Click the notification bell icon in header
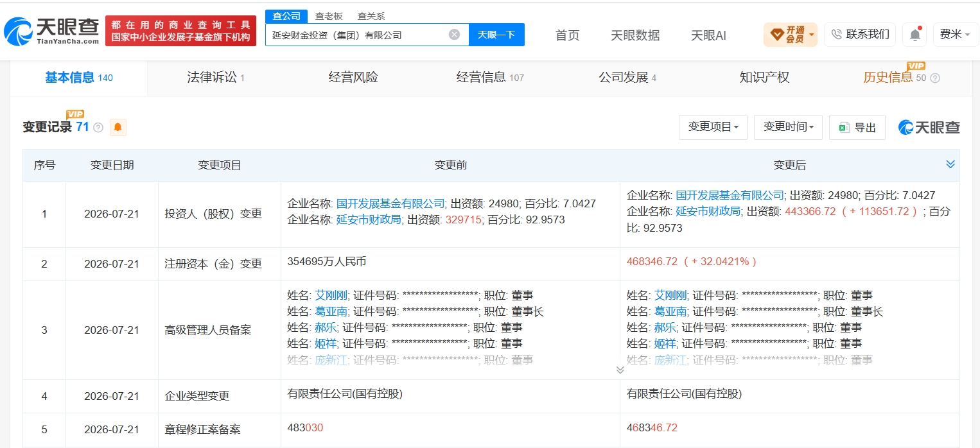Screen dimensions: 980x448 914,35
